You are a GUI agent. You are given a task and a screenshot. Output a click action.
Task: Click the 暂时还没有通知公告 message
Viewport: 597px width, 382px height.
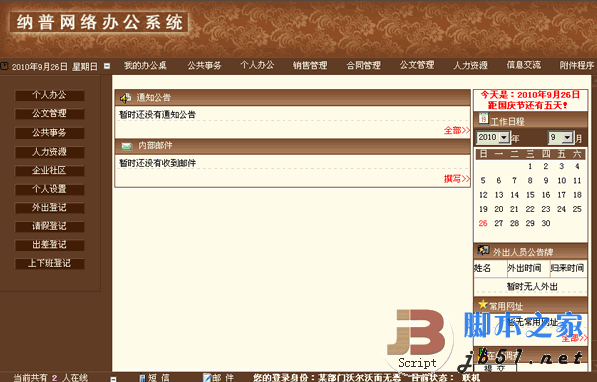tap(157, 114)
